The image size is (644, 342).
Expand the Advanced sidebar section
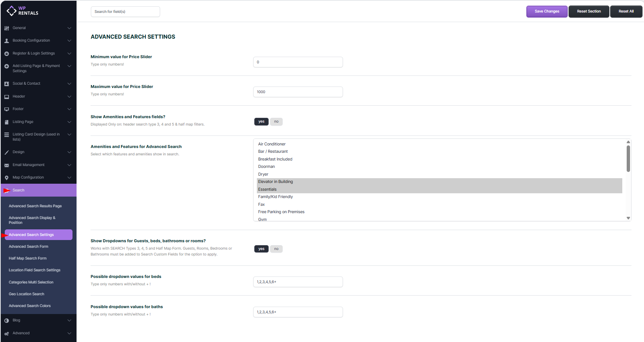pos(69,333)
